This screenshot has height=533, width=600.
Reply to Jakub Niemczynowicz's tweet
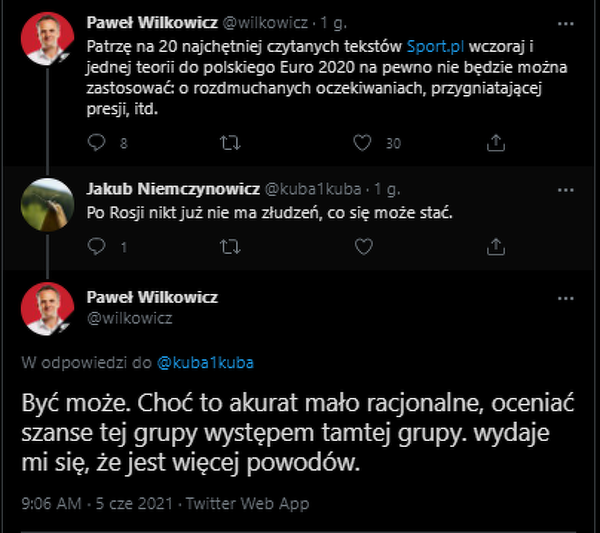(x=97, y=246)
